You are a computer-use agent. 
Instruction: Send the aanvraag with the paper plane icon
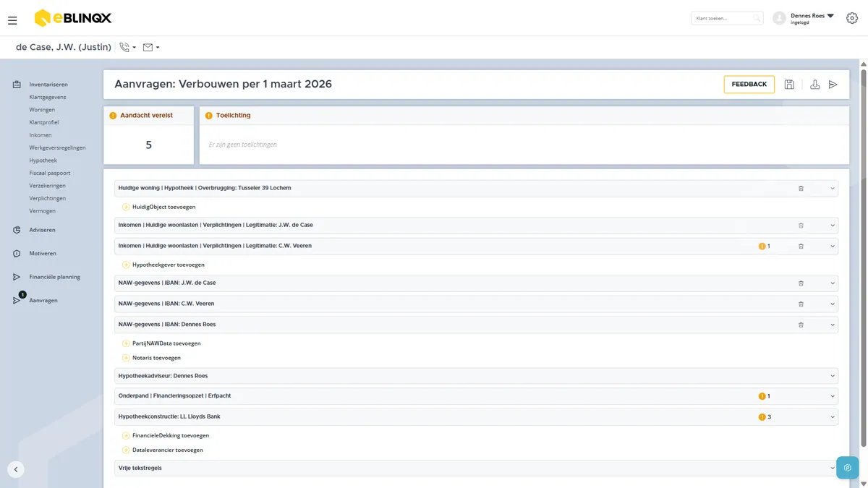click(x=833, y=85)
